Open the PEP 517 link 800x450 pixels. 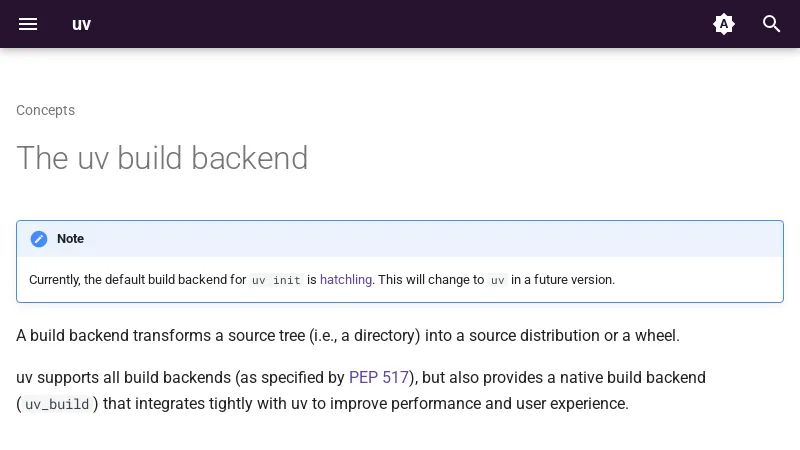point(379,378)
